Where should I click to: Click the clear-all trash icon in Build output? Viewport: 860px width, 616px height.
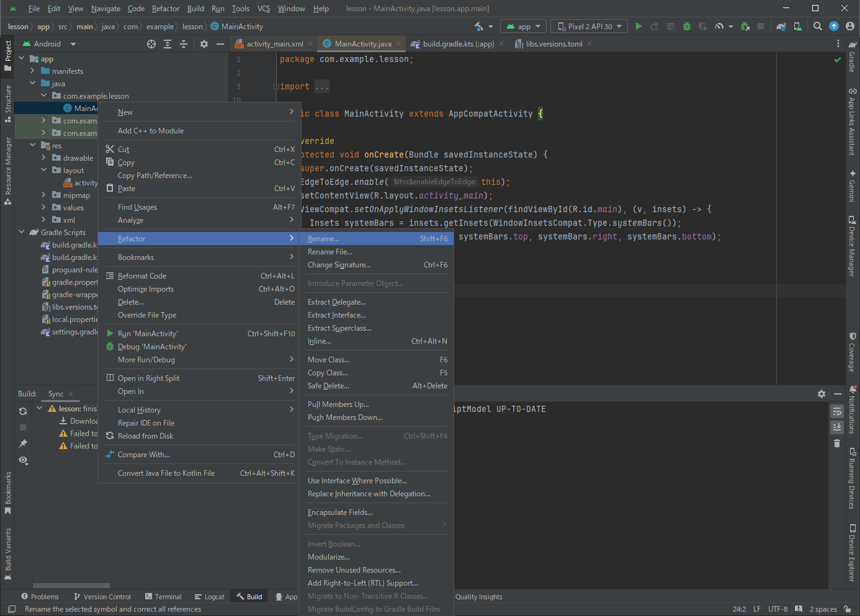(837, 443)
